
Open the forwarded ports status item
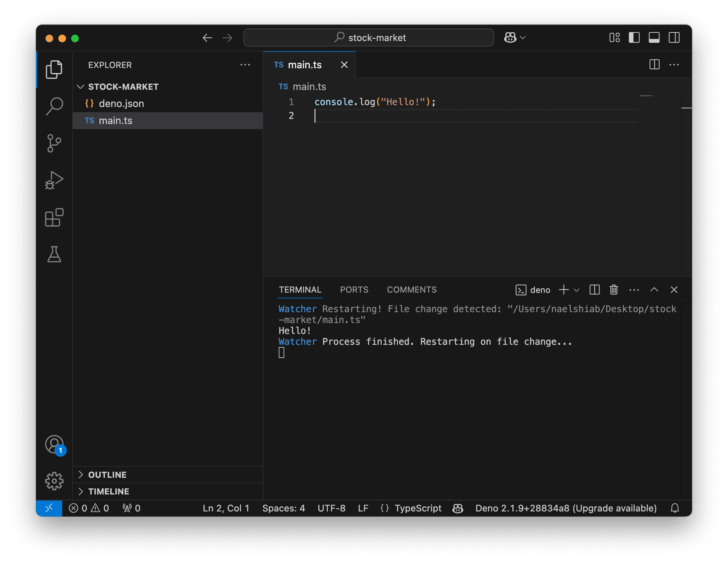[131, 508]
